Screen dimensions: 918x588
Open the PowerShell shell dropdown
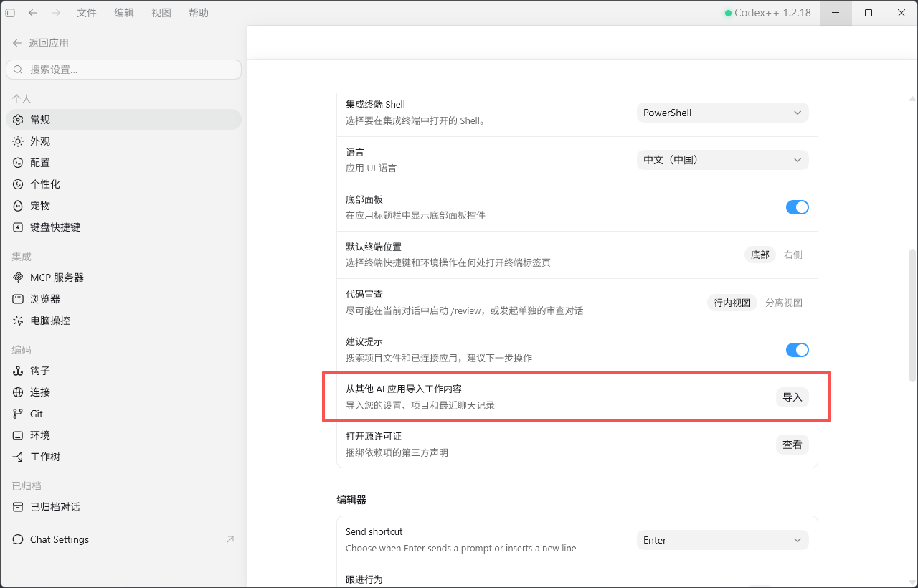(x=723, y=113)
